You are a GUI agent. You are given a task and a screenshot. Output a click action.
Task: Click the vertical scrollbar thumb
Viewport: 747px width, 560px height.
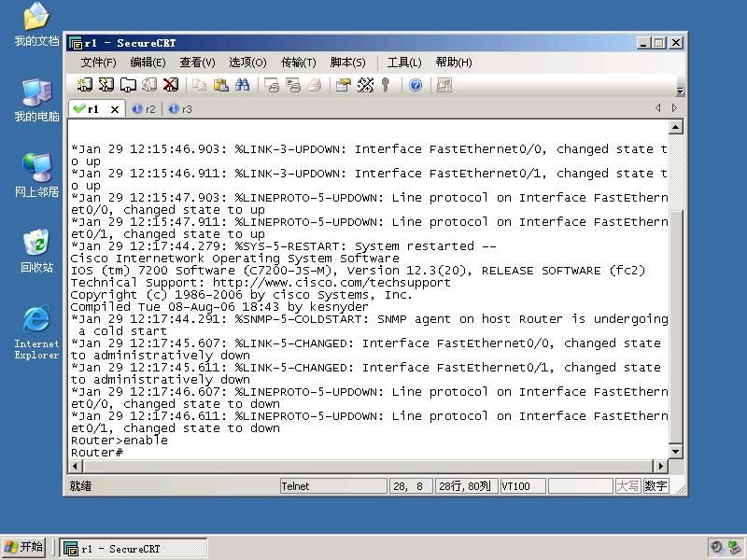click(675, 326)
